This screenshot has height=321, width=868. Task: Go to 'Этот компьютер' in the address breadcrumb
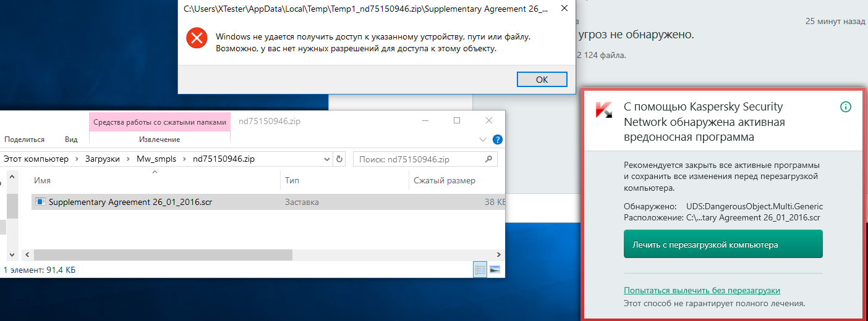[36, 159]
